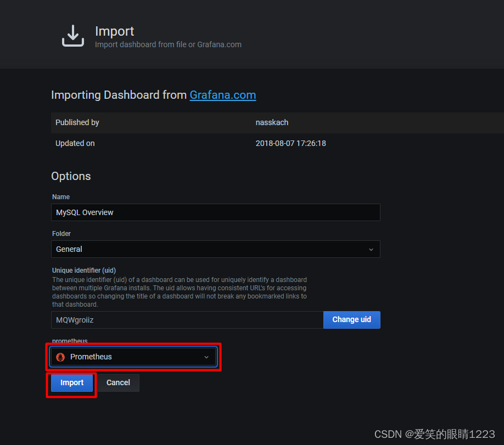
Task: Select the publisher name nasskach
Action: (272, 122)
